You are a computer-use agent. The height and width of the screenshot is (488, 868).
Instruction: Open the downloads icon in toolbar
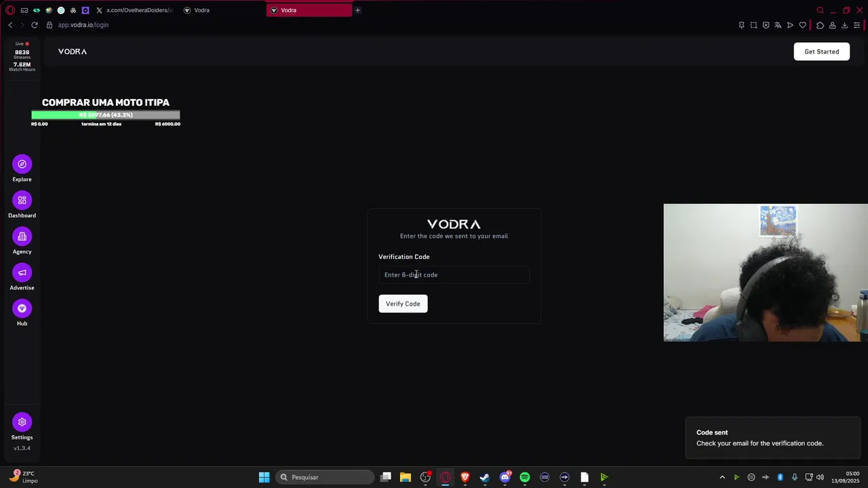point(844,25)
